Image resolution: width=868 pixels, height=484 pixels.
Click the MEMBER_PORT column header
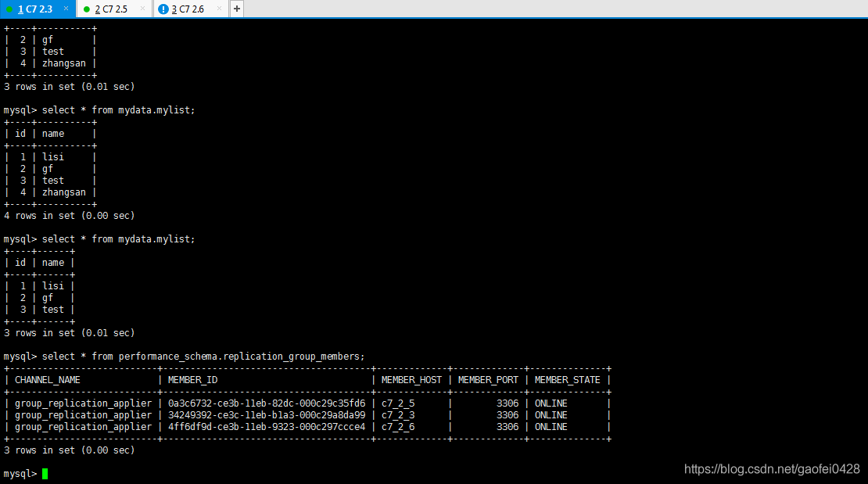[x=488, y=380]
